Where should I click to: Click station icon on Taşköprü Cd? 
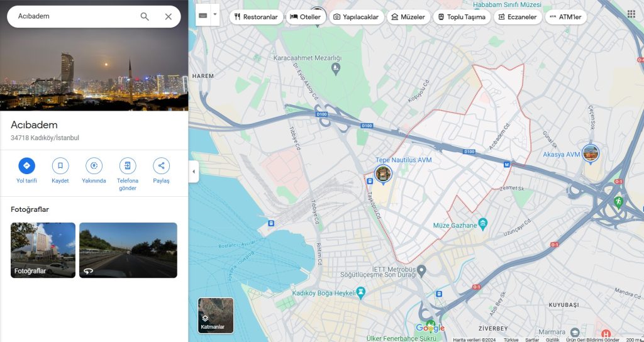point(370,180)
